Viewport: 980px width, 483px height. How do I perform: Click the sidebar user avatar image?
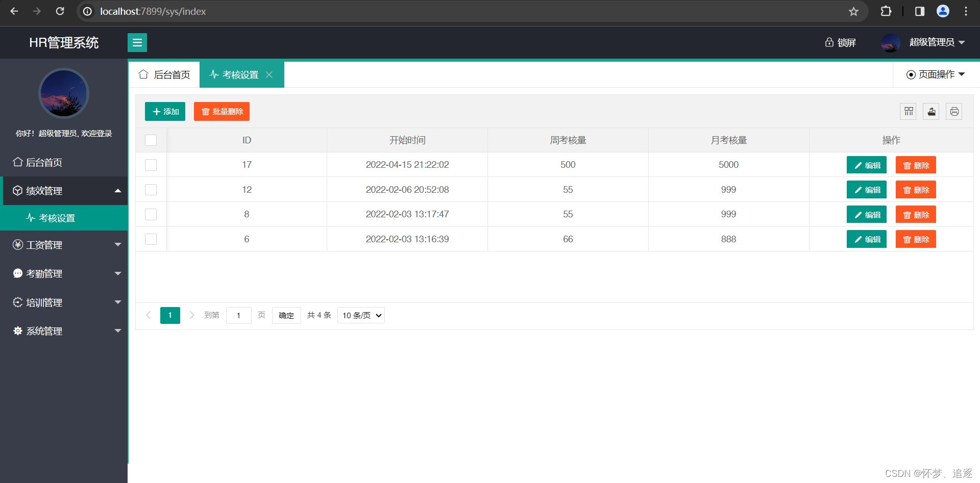(64, 93)
